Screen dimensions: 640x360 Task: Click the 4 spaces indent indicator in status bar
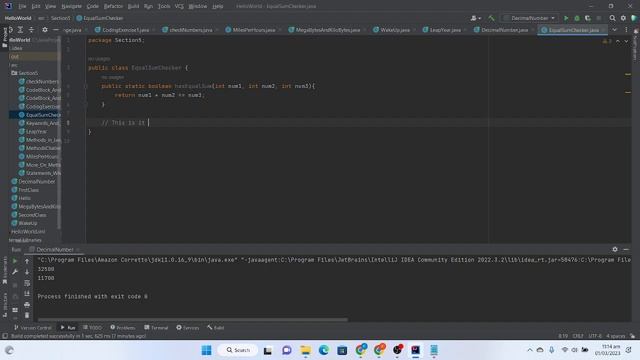615,336
